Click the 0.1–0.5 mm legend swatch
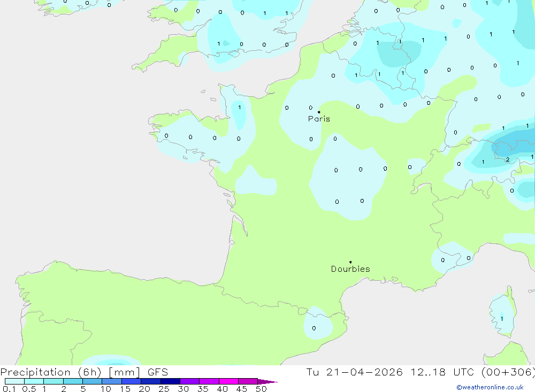535x392 pixels. pos(14,381)
